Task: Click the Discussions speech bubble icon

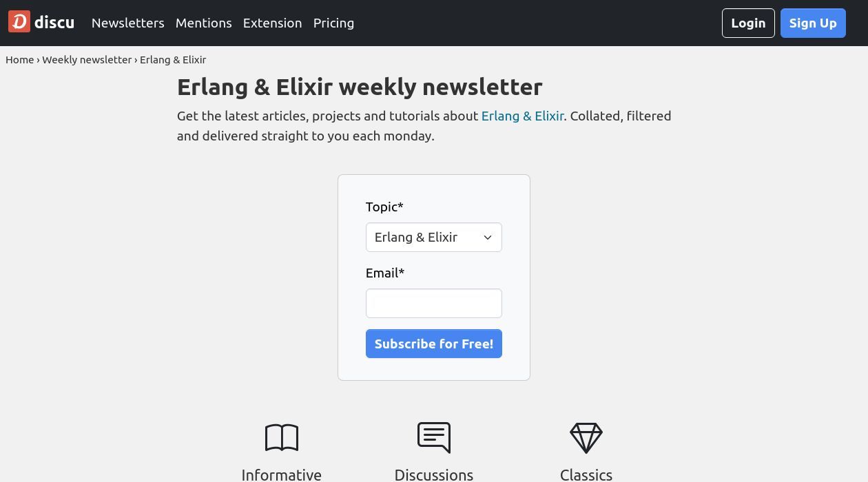Action: coord(434,437)
